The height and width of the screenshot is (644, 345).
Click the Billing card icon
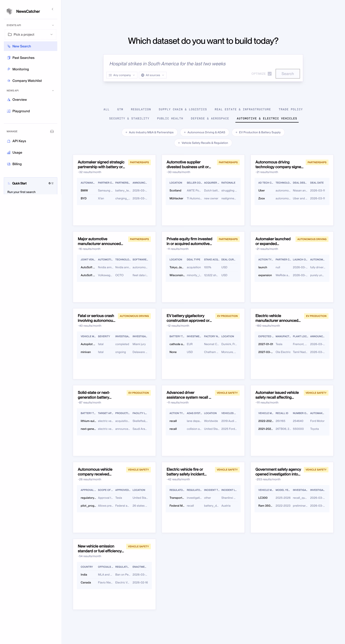pos(9,164)
